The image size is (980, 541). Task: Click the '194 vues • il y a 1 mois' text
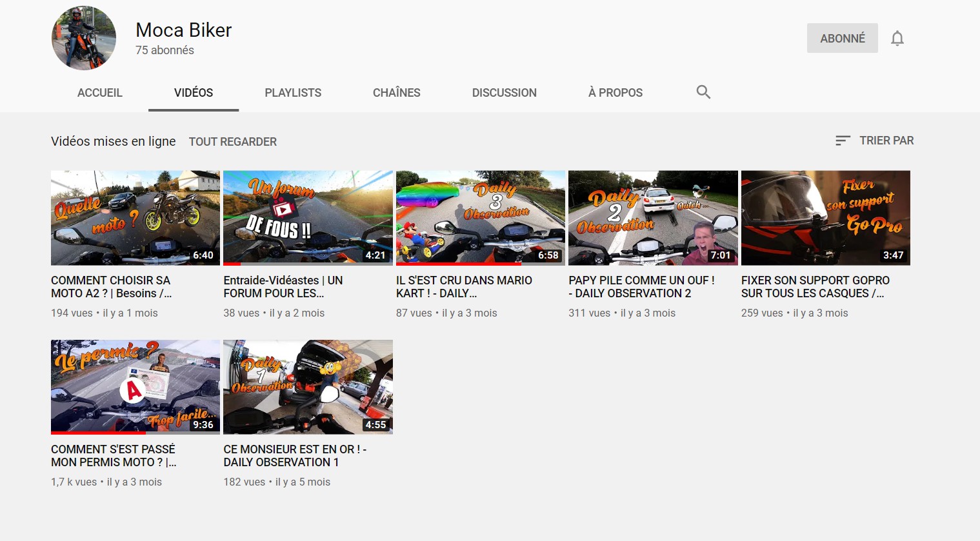[105, 313]
